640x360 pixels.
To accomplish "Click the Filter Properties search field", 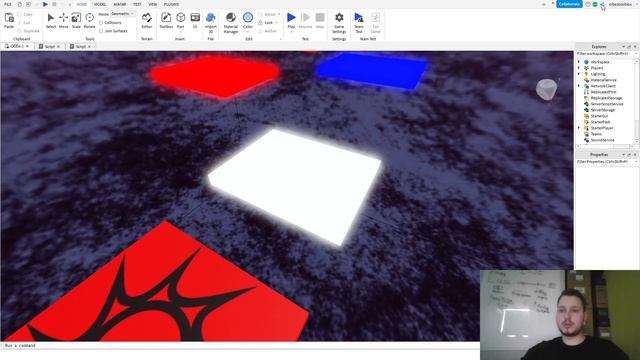I will (x=607, y=162).
